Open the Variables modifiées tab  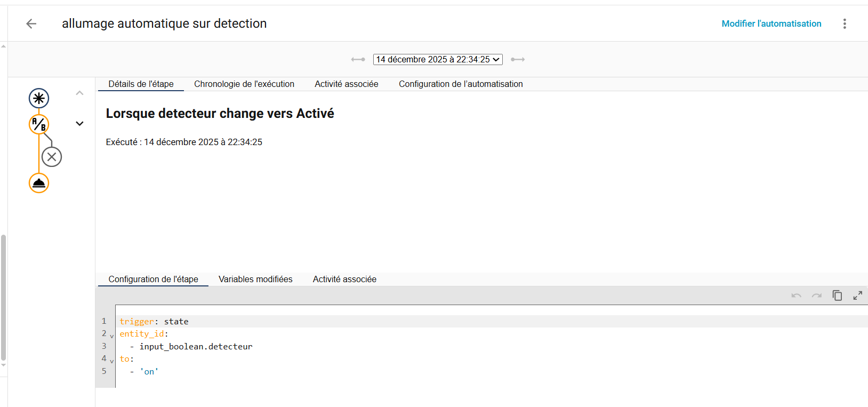255,279
